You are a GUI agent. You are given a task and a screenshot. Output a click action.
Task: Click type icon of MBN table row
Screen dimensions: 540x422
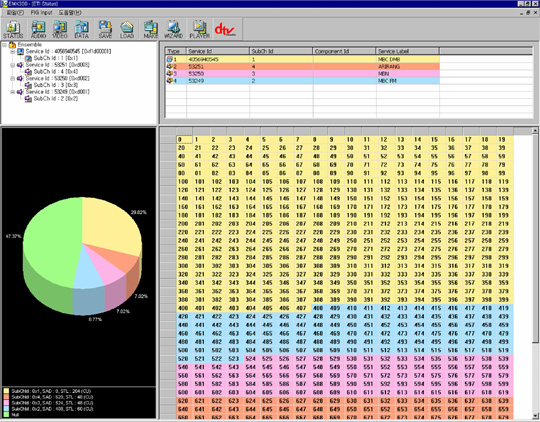click(169, 74)
